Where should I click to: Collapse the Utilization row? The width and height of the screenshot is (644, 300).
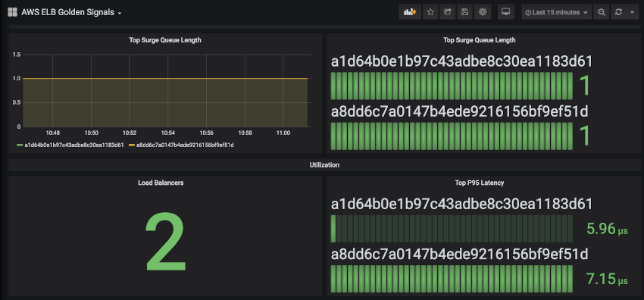(324, 165)
